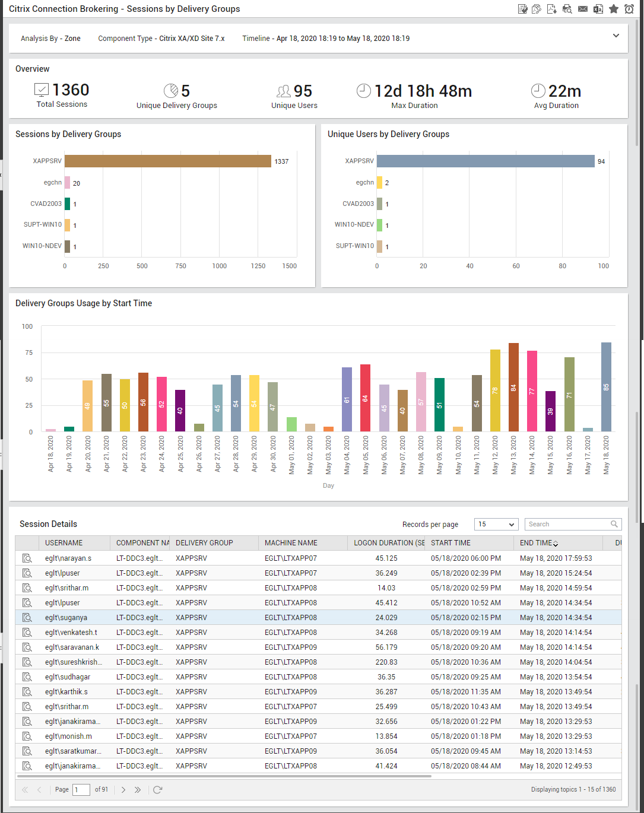The width and height of the screenshot is (644, 813).
Task: Toggle END TIME sort arrow
Action: [x=556, y=544]
